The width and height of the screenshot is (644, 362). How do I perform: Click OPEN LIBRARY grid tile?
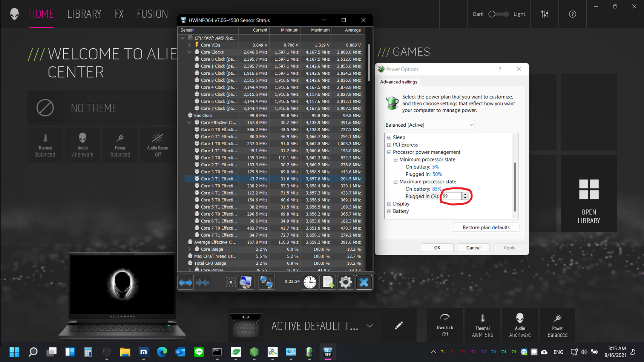click(x=589, y=193)
